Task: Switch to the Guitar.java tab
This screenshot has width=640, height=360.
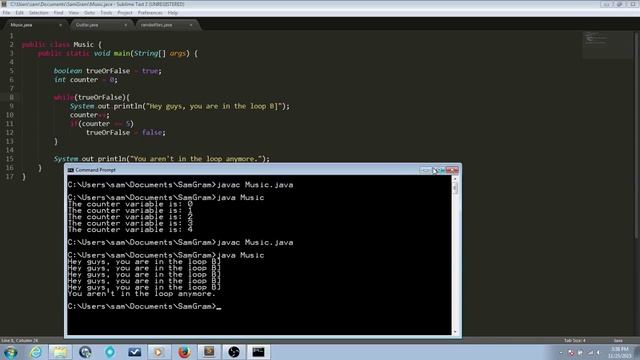Action: (x=100, y=25)
